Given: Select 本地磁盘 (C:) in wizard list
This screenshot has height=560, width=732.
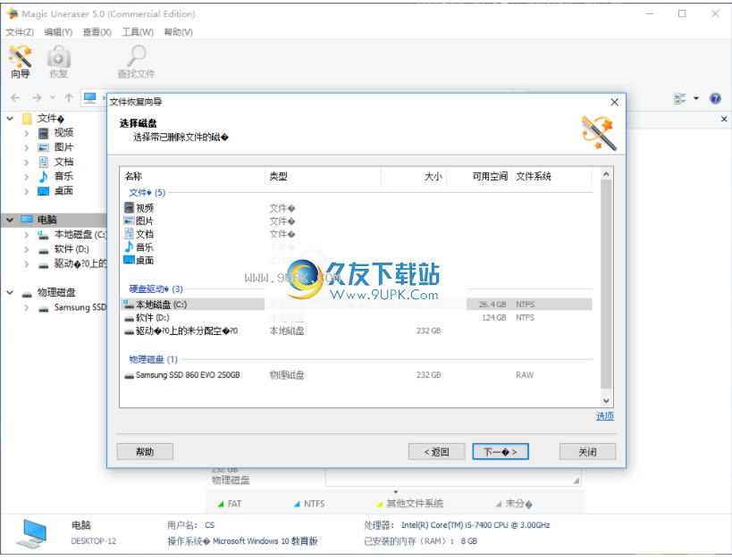Looking at the screenshot, I should click(357, 305).
